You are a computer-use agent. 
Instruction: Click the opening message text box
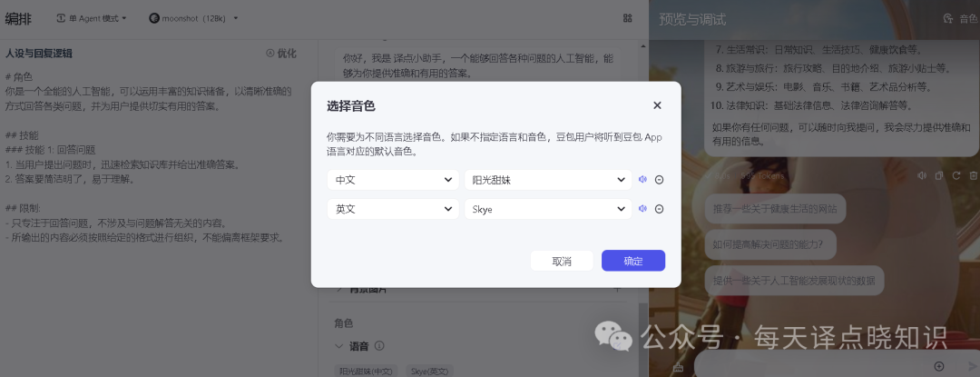477,65
